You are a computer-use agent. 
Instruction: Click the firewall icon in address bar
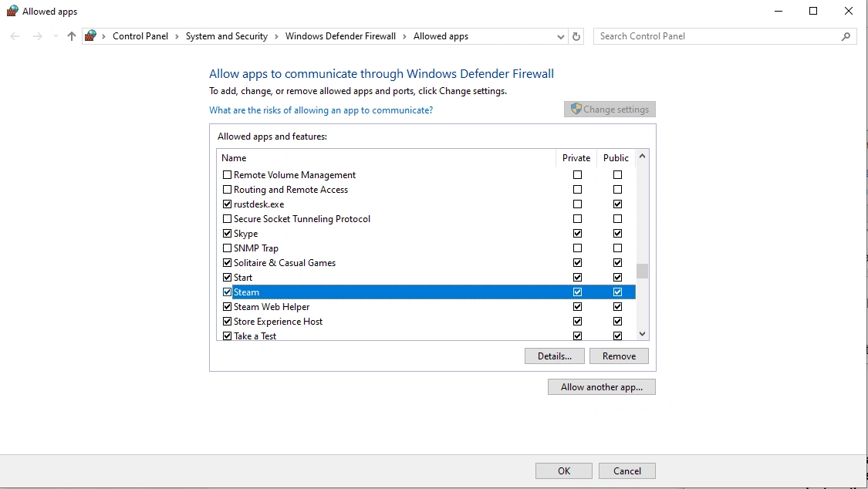point(91,36)
